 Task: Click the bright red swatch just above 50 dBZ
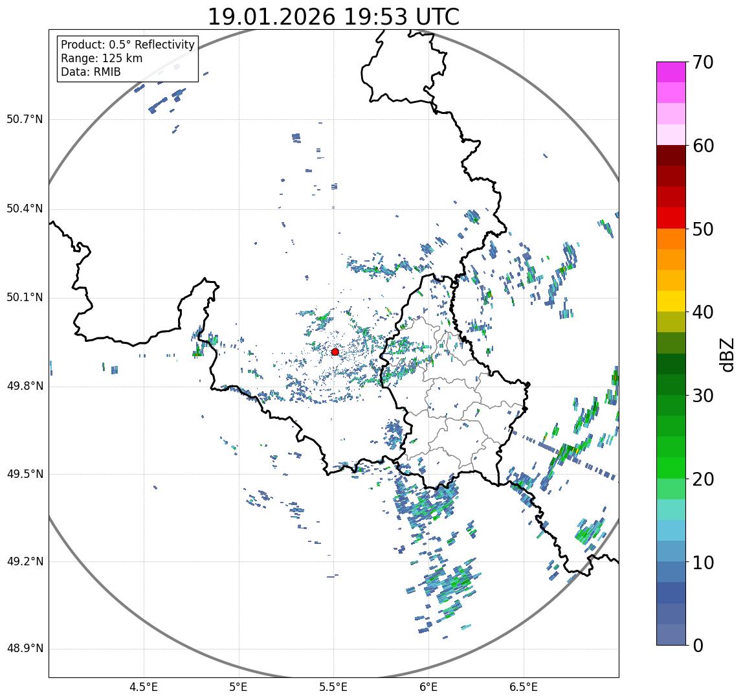(671, 218)
